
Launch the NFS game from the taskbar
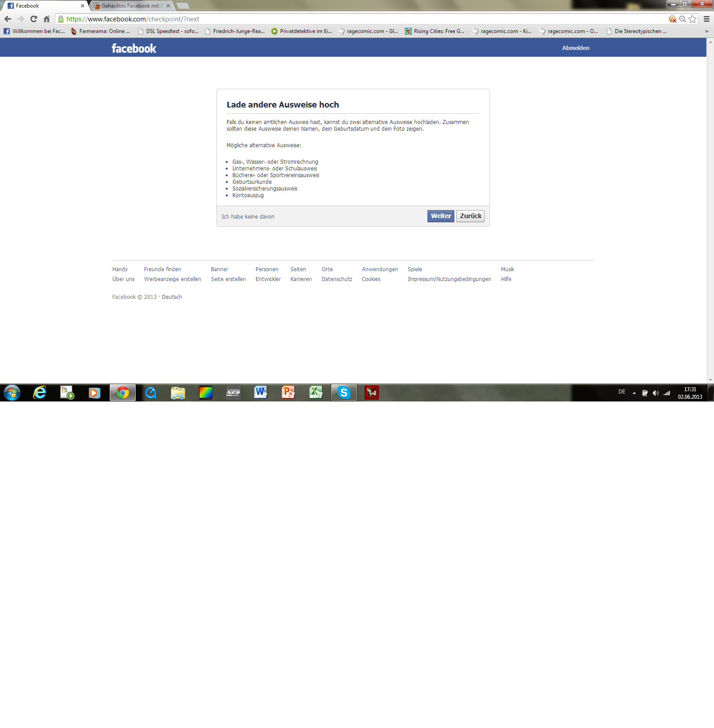[233, 393]
